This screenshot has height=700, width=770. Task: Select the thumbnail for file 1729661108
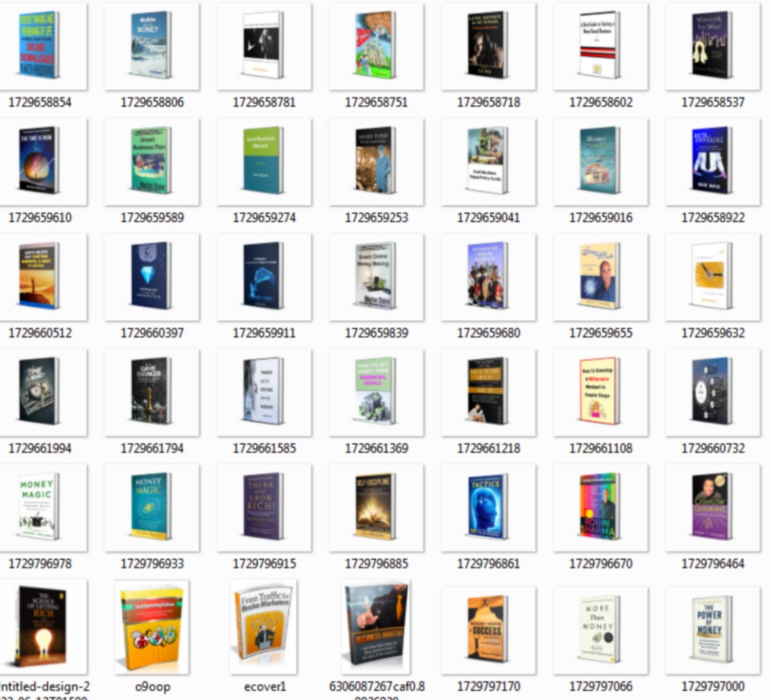click(600, 392)
